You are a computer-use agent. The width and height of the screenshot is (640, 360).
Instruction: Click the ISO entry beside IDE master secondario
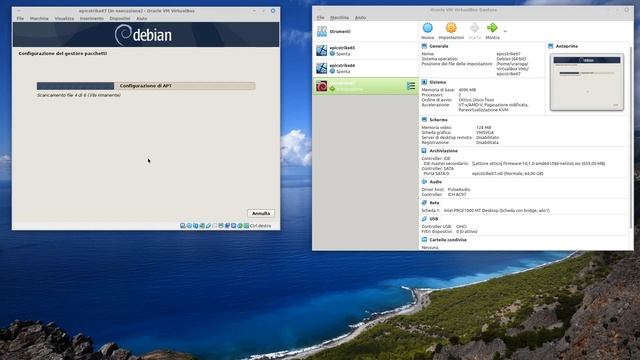538,163
